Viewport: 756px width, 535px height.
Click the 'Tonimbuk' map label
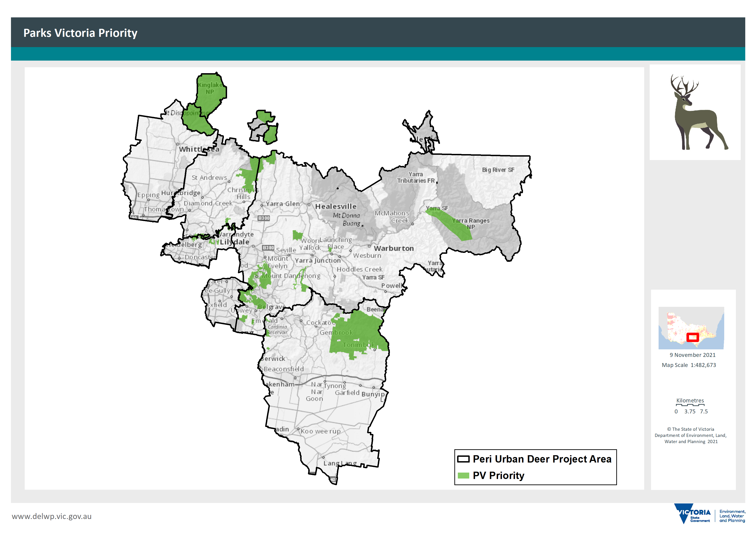(x=358, y=345)
